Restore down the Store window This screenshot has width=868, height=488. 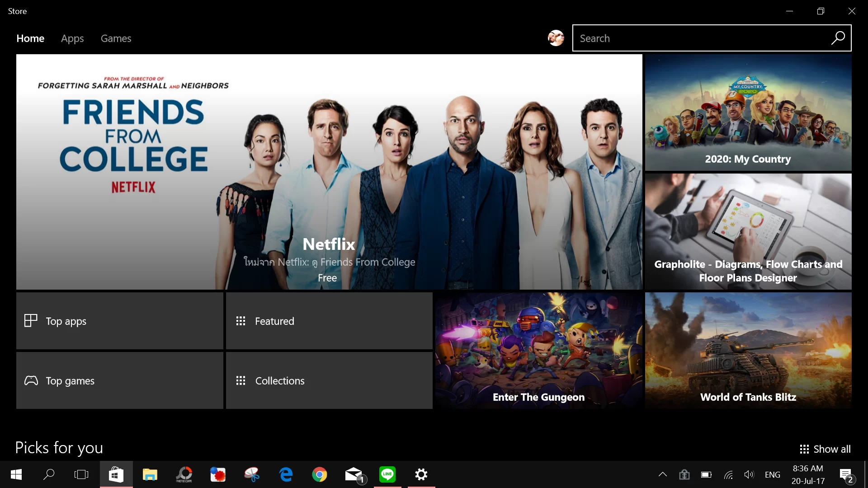(821, 11)
